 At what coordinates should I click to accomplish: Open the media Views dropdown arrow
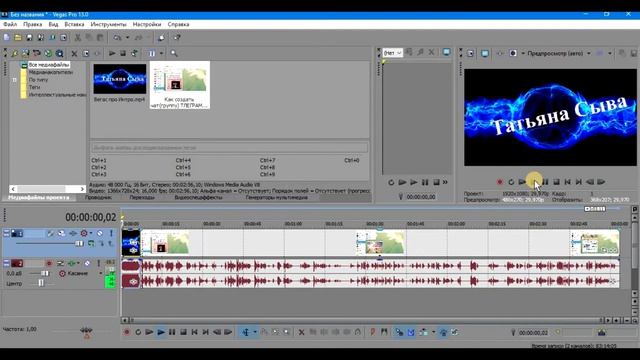point(161,53)
